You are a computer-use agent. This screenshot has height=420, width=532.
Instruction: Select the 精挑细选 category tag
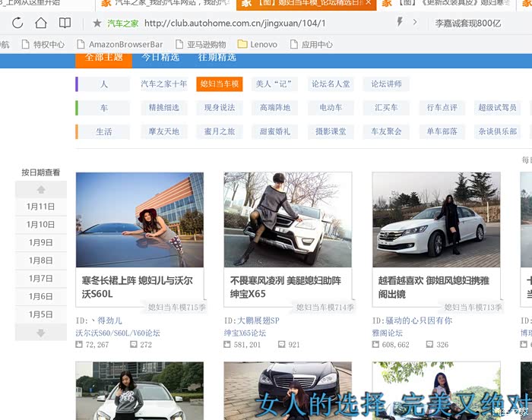click(x=164, y=108)
